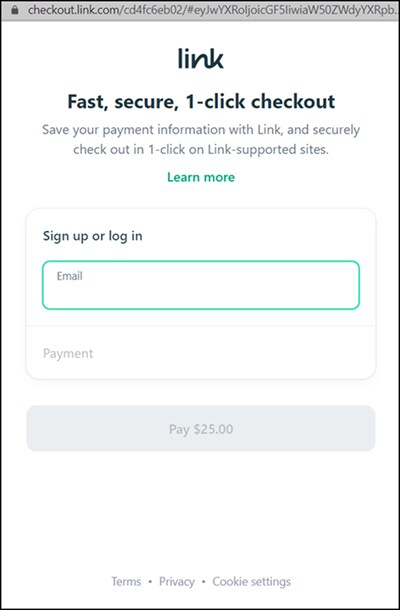Open Cookie settings in the footer
The height and width of the screenshot is (610, 400).
(x=251, y=582)
